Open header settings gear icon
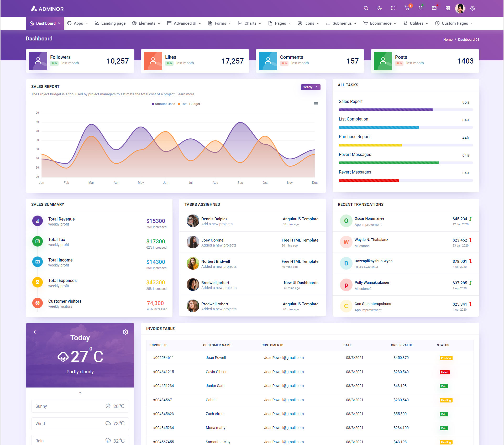This screenshot has height=445, width=504. tap(472, 8)
